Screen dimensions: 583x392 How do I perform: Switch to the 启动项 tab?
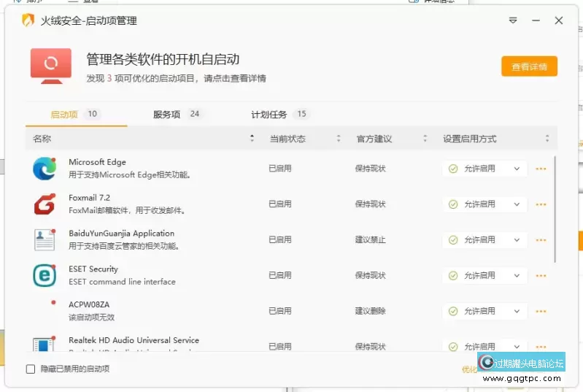[x=74, y=114]
